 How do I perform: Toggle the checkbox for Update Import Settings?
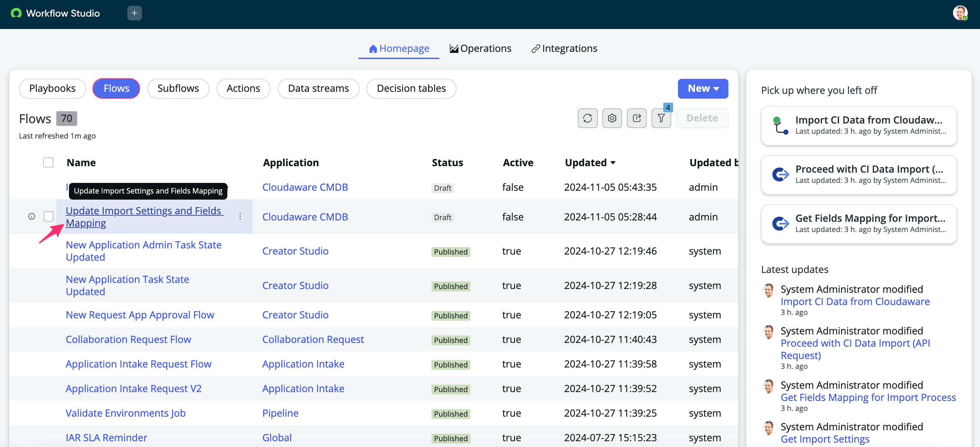pyautogui.click(x=49, y=217)
